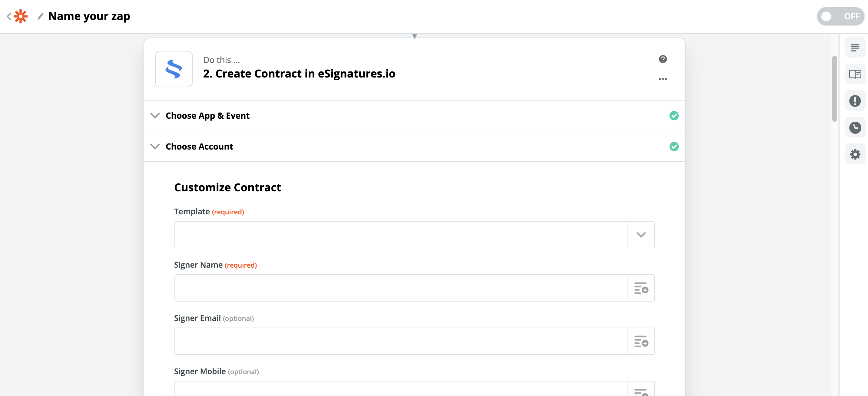This screenshot has height=396, width=868.
Task: Open the settings gear icon in the sidebar
Action: (x=855, y=154)
